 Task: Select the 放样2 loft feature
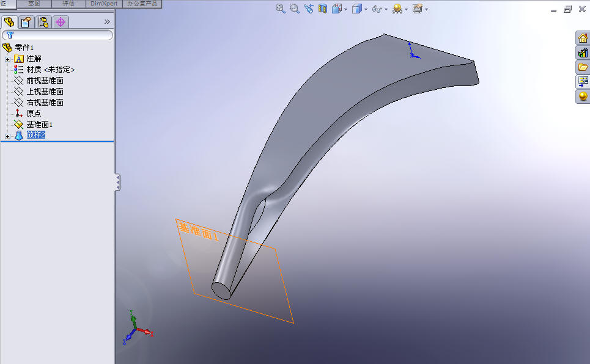click(x=35, y=134)
